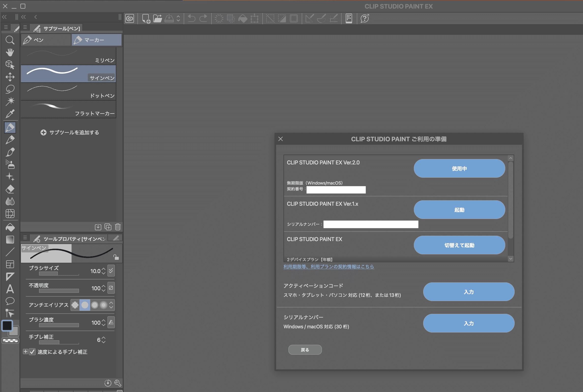Switch to the ペン sub tool group tab
The height and width of the screenshot is (392, 583).
46,40
